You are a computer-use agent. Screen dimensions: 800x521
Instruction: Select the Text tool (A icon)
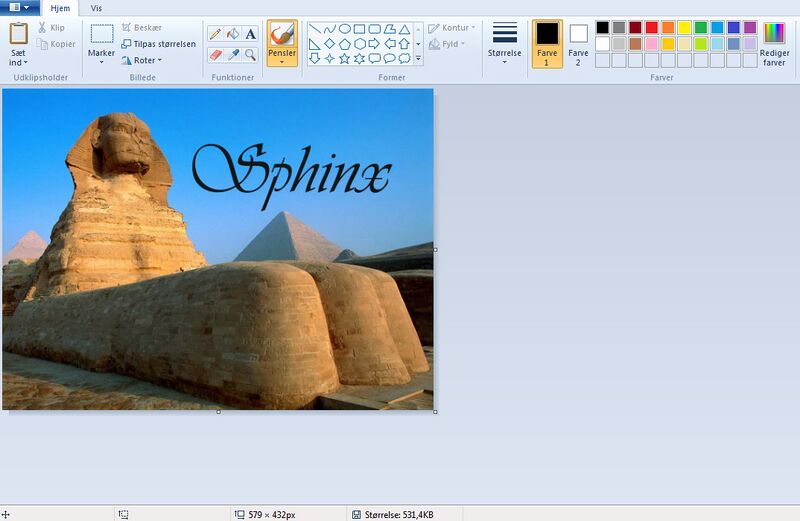click(251, 34)
